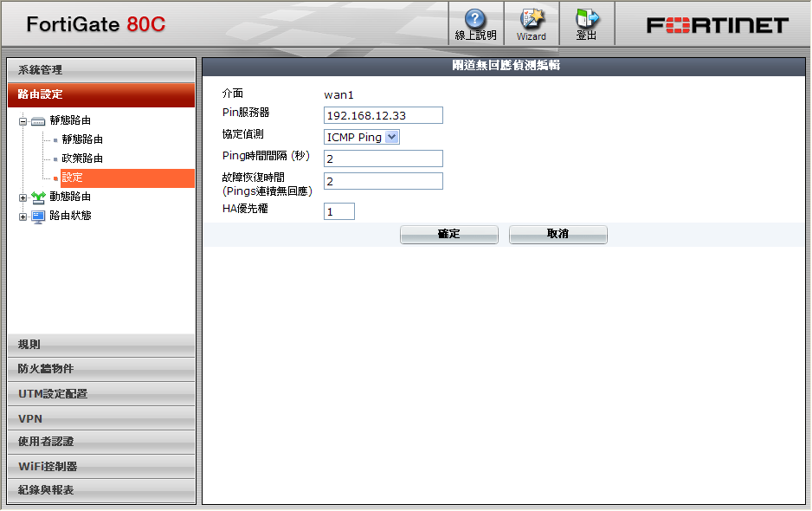The width and height of the screenshot is (812, 511).
Task: Open the 防火牆物件 menu section
Action: 101,369
